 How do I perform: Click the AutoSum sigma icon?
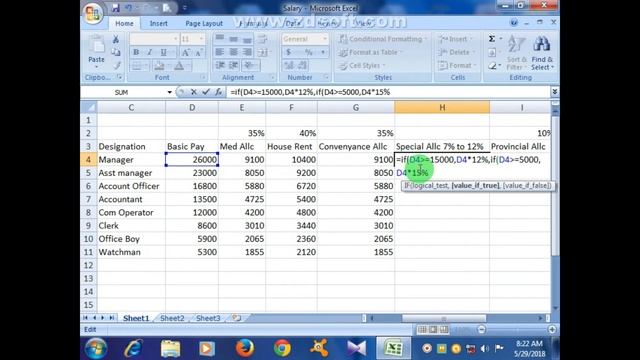492,39
